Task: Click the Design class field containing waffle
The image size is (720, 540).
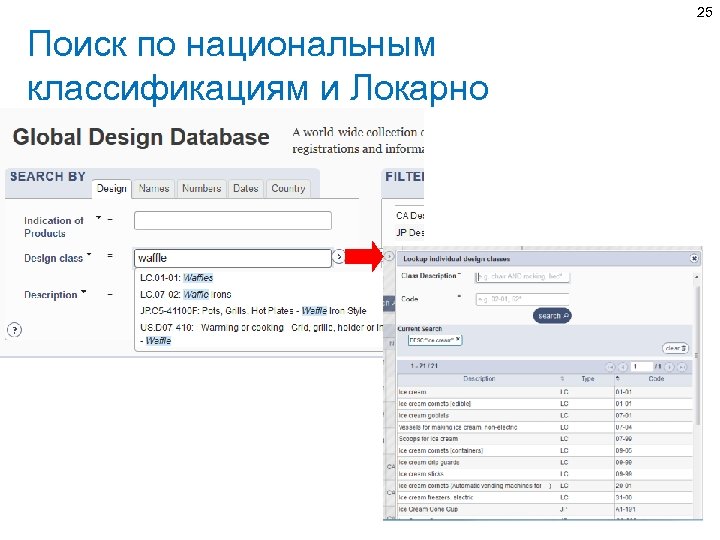Action: point(233,258)
